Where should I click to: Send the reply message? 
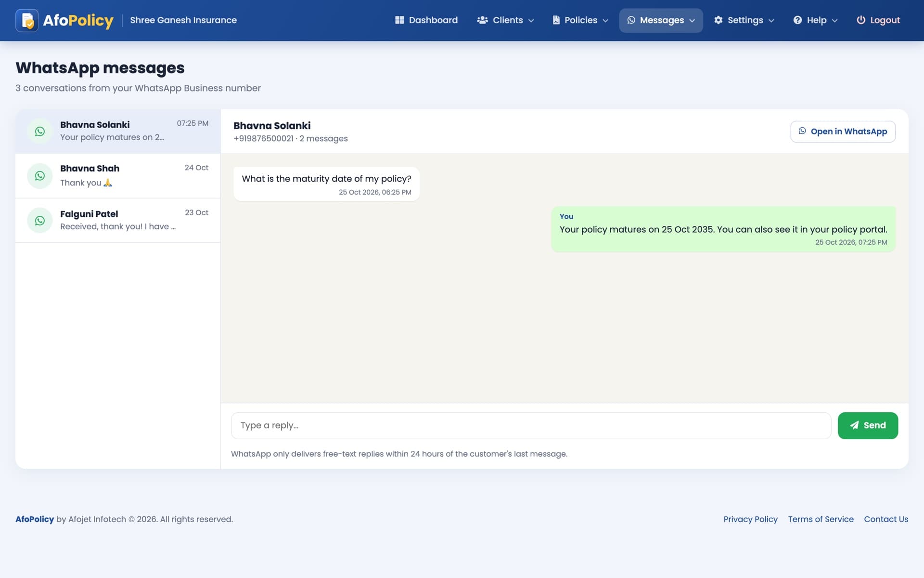click(x=868, y=425)
